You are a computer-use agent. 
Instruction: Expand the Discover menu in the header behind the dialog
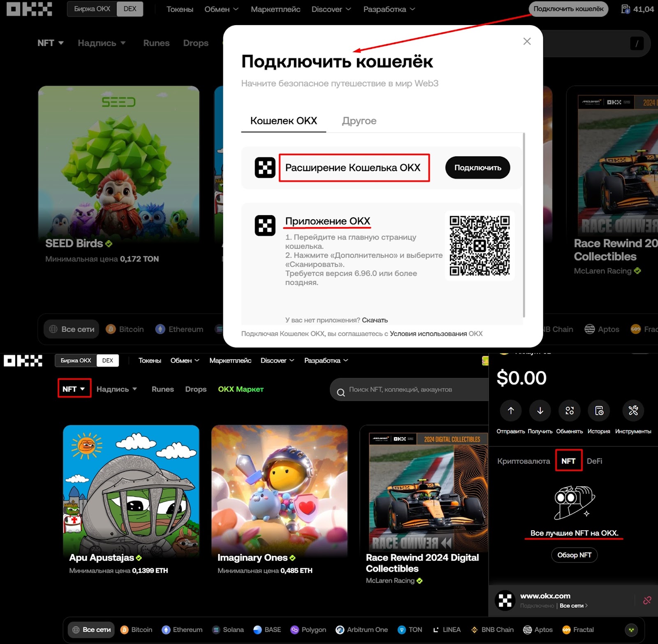[x=331, y=9]
